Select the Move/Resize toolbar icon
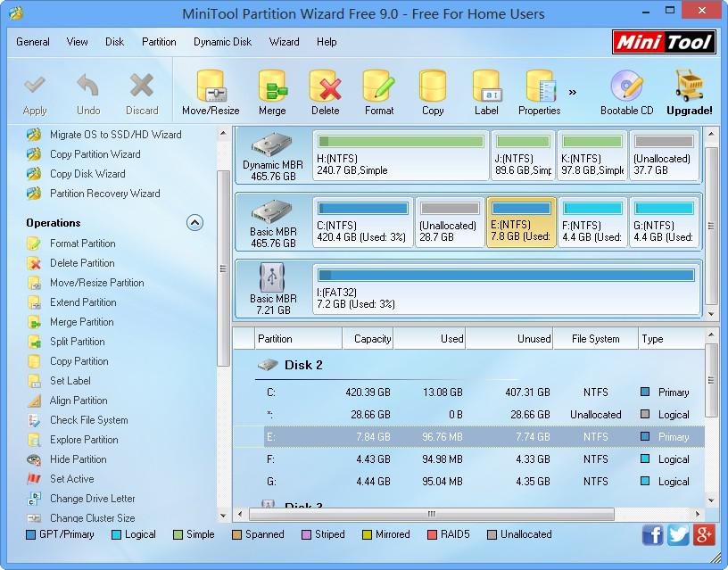This screenshot has height=570, width=728. click(x=211, y=89)
